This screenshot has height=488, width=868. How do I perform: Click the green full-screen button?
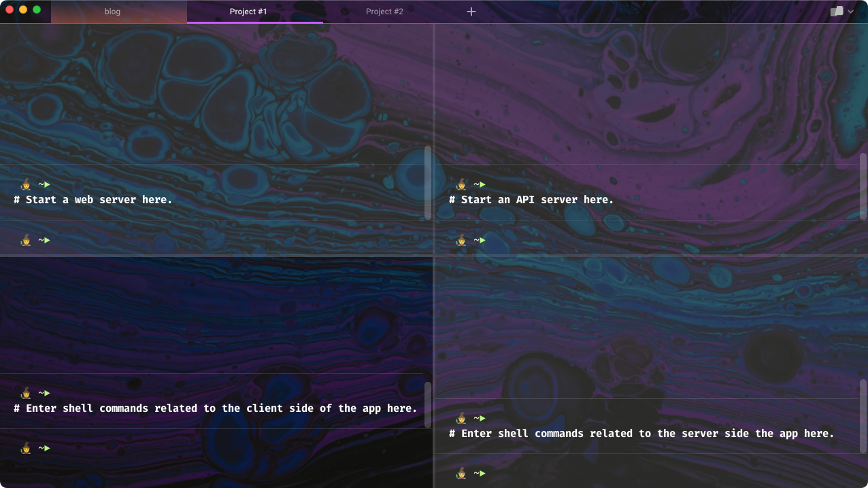coord(37,12)
